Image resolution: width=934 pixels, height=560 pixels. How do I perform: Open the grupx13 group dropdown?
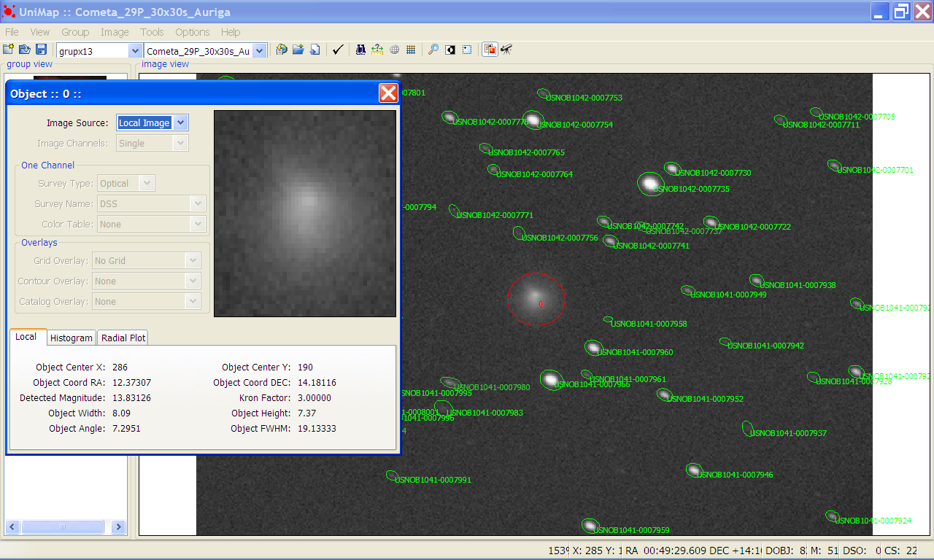pyautogui.click(x=135, y=50)
